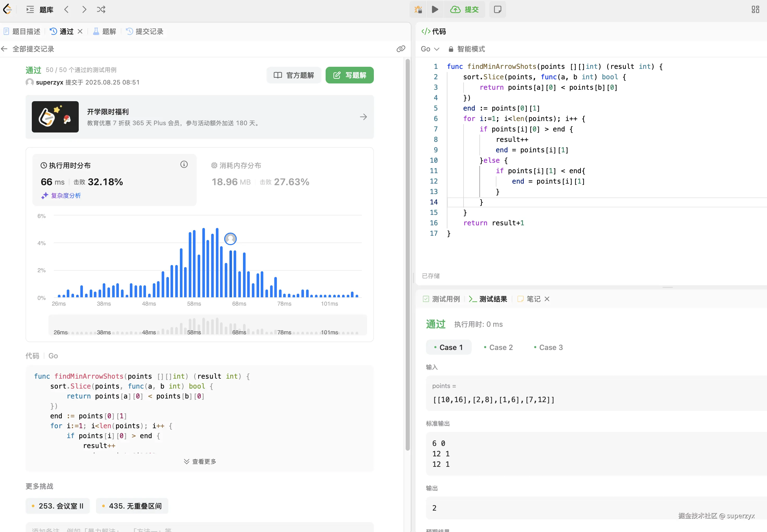Viewport: 767px width, 532px height.
Task: Click the chart range selector strip
Action: coord(208,325)
